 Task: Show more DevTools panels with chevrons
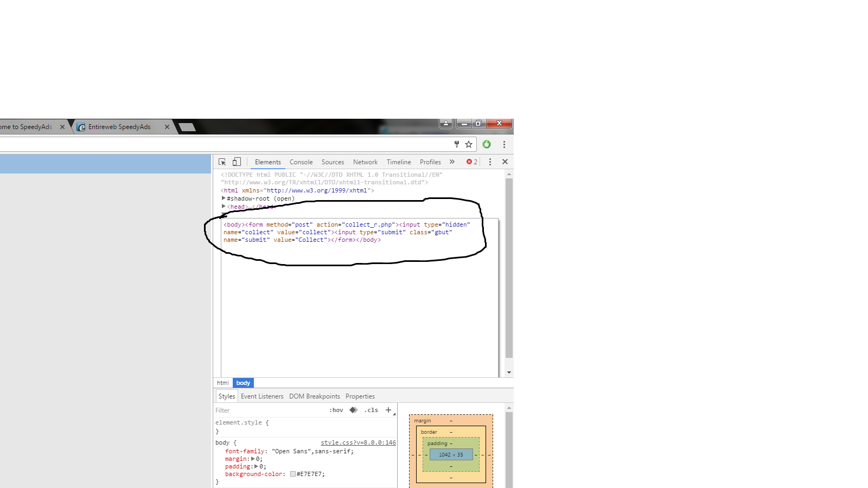[x=452, y=162]
